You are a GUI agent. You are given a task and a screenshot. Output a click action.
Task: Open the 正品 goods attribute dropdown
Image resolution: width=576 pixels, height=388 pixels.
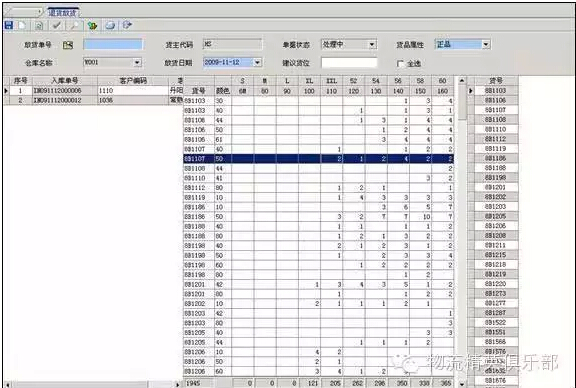[x=486, y=44]
